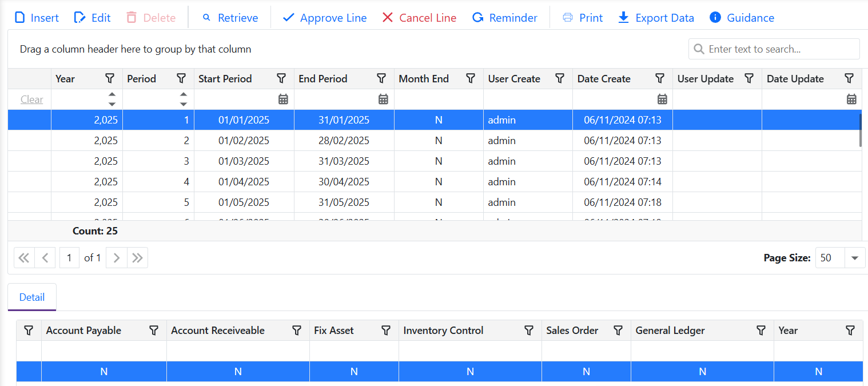Viewport: 868px width, 386px height.
Task: Open calendar in Start Period filter row
Action: (x=283, y=99)
